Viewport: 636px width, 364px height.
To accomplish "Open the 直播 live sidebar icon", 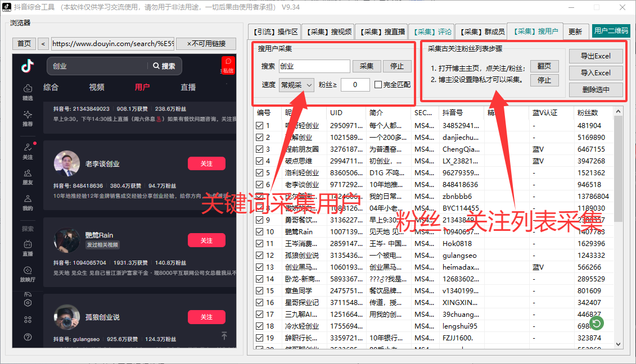I will point(28,248).
